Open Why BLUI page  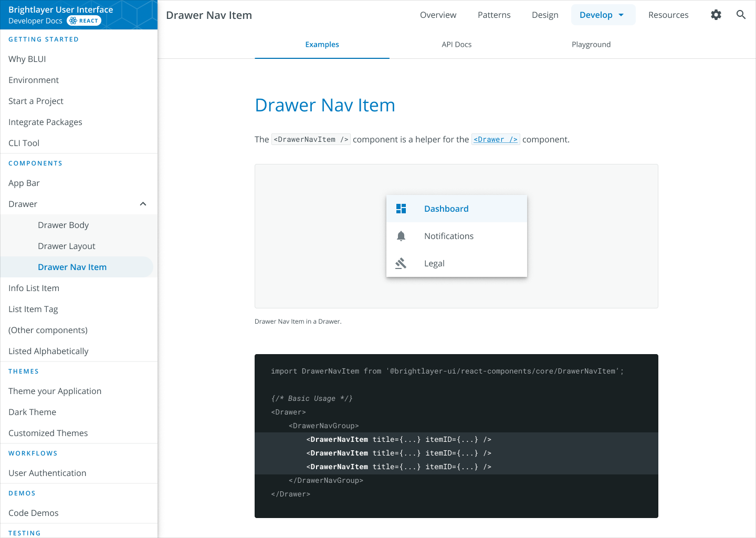pos(79,59)
